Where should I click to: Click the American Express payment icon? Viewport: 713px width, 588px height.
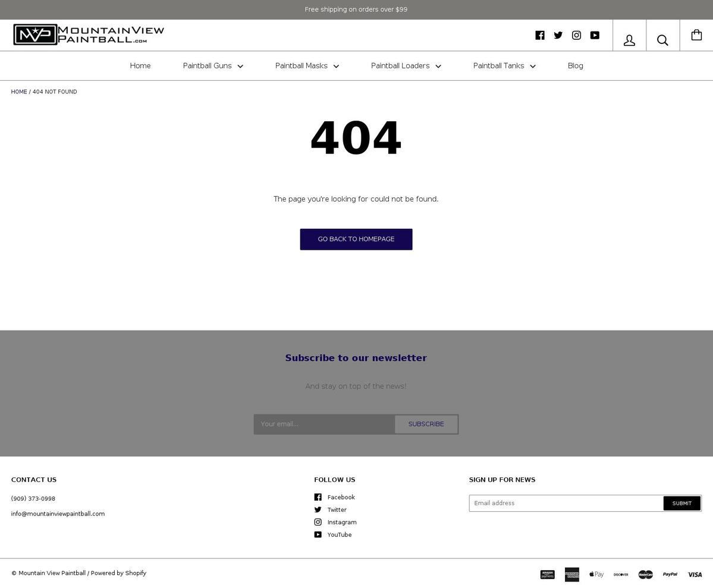[572, 574]
